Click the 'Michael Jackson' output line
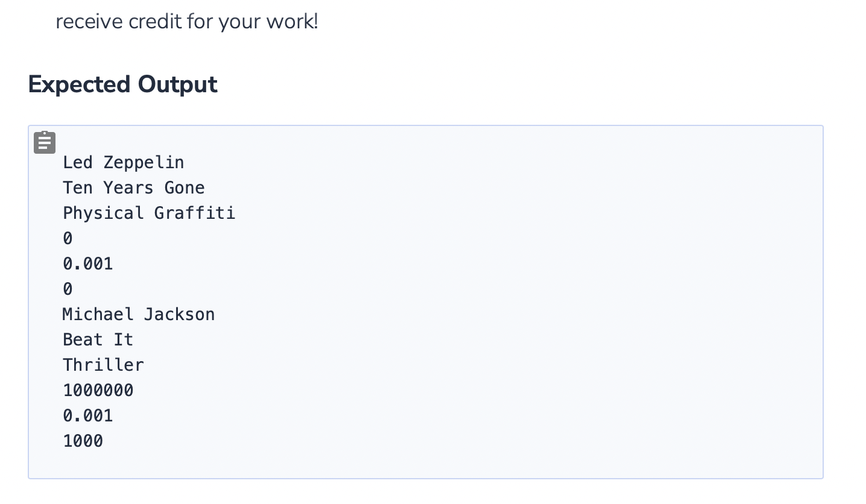 [x=138, y=314]
